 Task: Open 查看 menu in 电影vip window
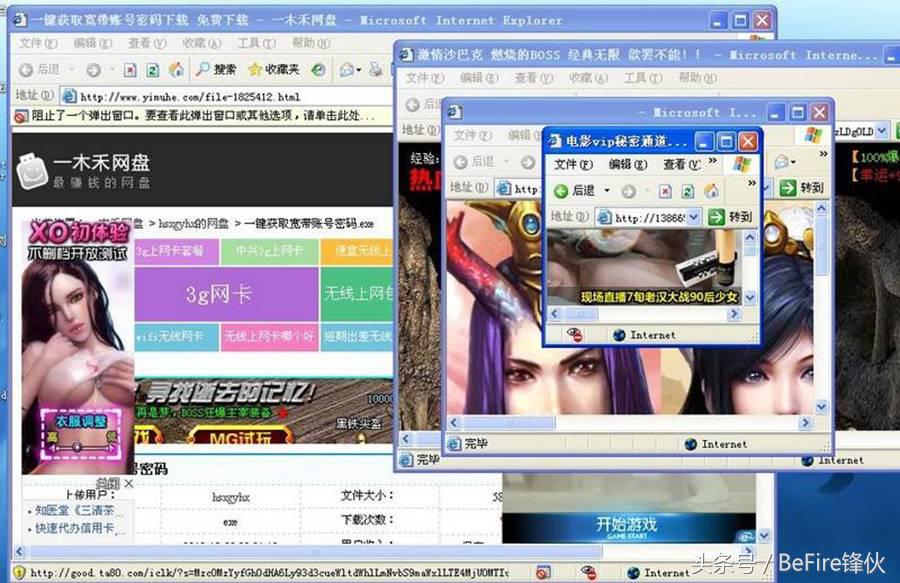[682, 165]
